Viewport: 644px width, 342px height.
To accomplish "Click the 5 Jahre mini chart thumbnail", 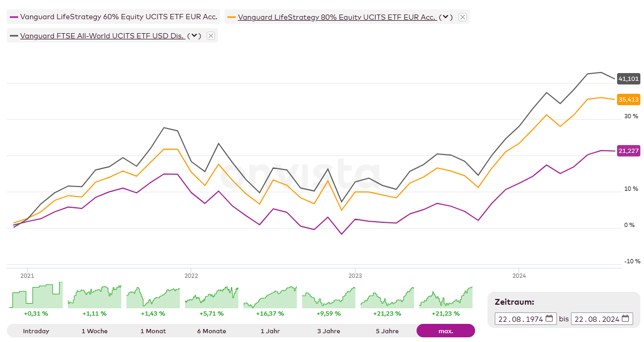I will pos(387,297).
